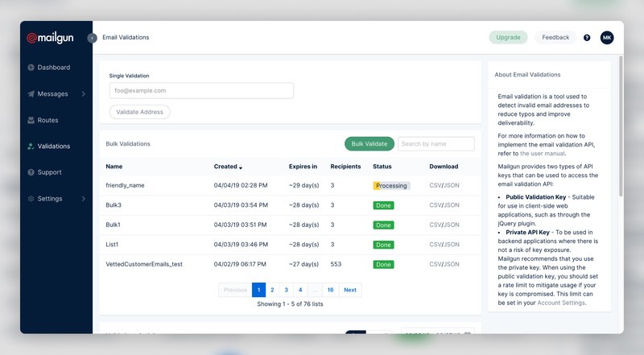Image resolution: width=644 pixels, height=355 pixels.
Task: Collapse the sidebar with the arrow button
Action: tap(92, 38)
